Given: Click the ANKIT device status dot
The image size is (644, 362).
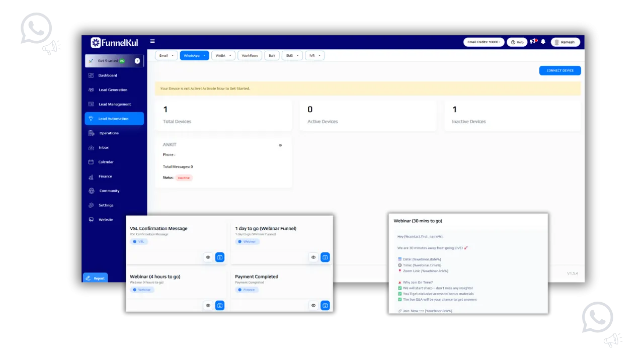Looking at the screenshot, I should [x=280, y=145].
